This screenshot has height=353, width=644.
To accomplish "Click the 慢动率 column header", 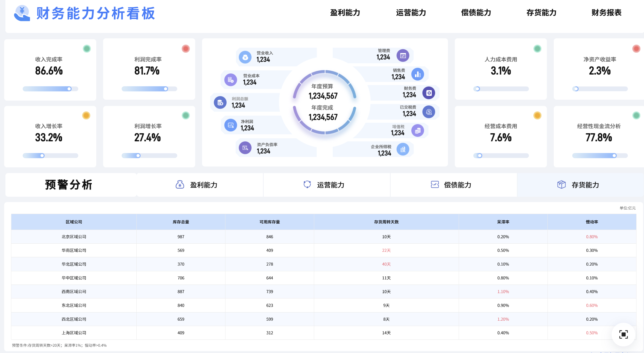I will 592,222.
